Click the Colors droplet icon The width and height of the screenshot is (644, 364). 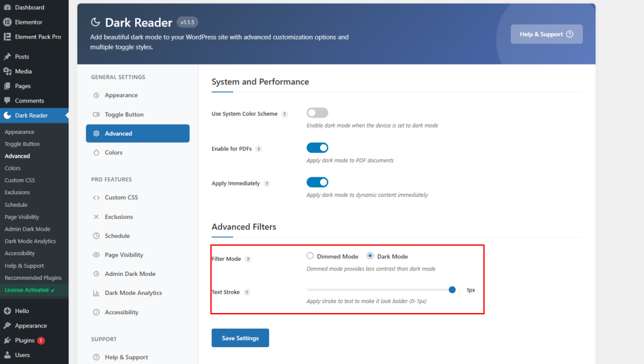[x=96, y=152]
